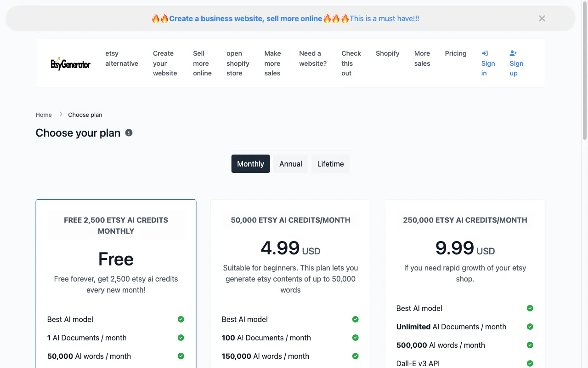
Task: Click green check beside 150,000 AI words / month
Action: pos(356,356)
